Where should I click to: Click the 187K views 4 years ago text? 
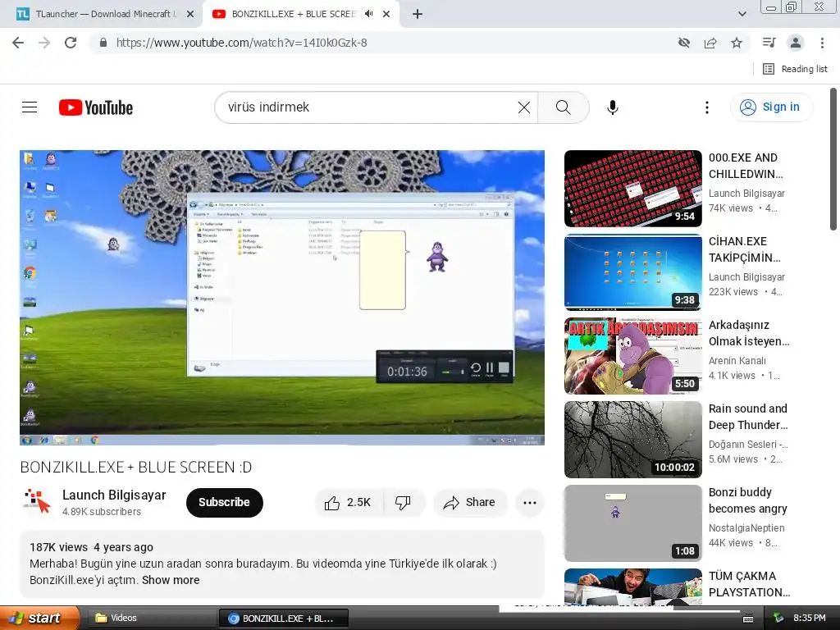click(x=92, y=547)
